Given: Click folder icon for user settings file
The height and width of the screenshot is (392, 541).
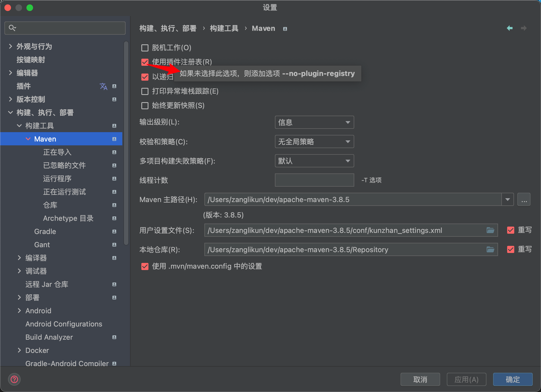Looking at the screenshot, I should click(490, 230).
